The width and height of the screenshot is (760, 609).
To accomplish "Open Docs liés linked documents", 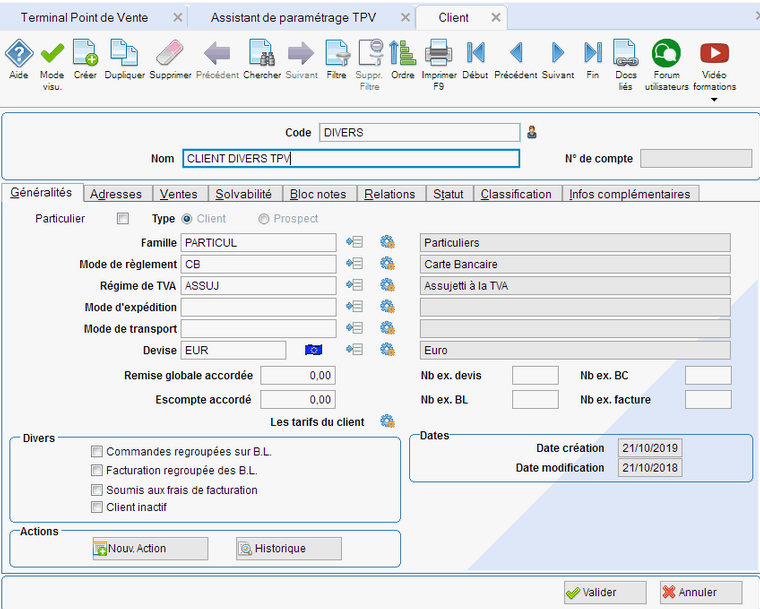I will pos(626,53).
